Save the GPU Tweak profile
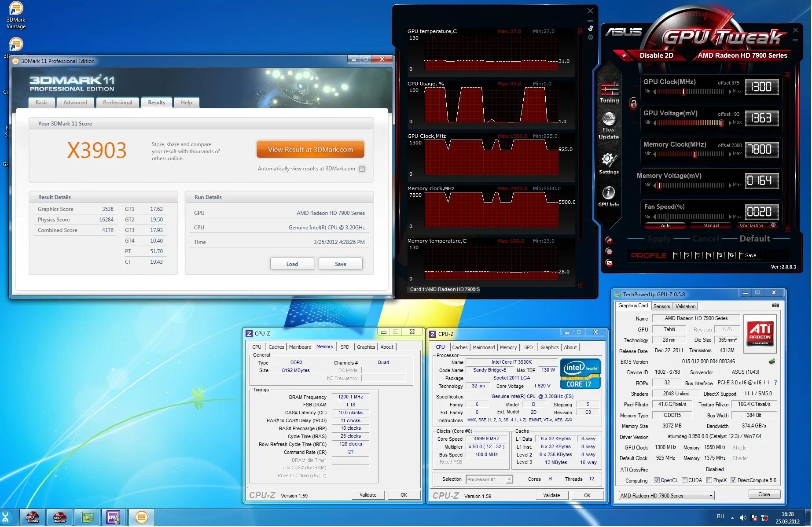812x527 pixels. (x=751, y=255)
